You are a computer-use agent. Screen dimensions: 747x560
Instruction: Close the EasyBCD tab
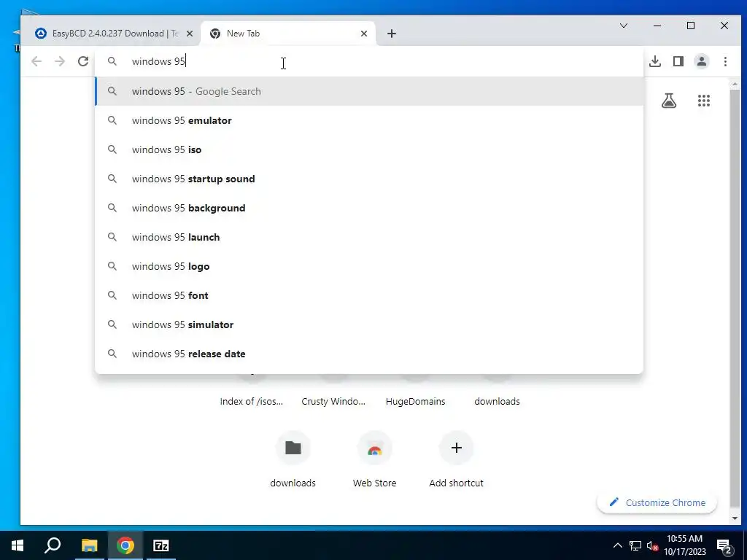190,34
